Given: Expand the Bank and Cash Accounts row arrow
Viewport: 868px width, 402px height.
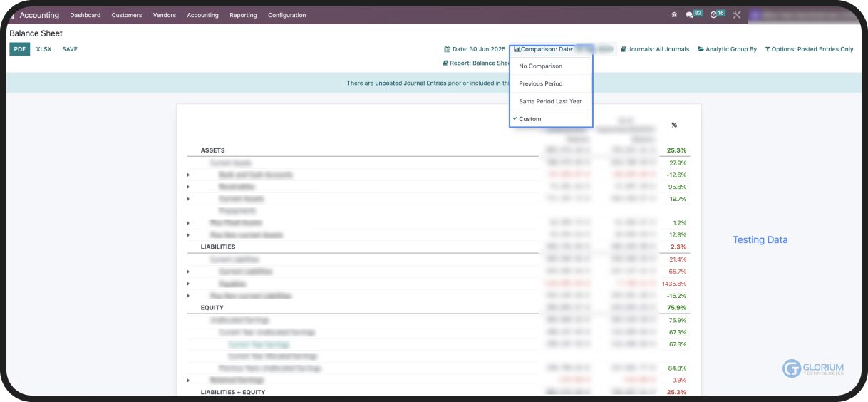Looking at the screenshot, I should tap(188, 175).
